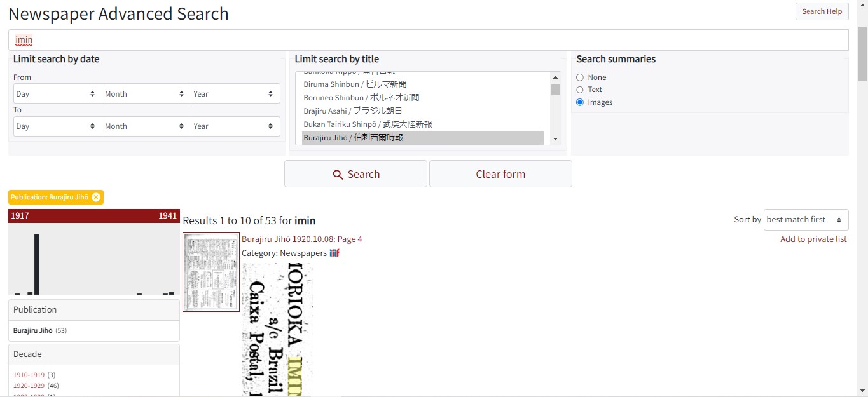This screenshot has height=397, width=868.
Task: Select Biruma Shinbun in title list
Action: coord(355,84)
